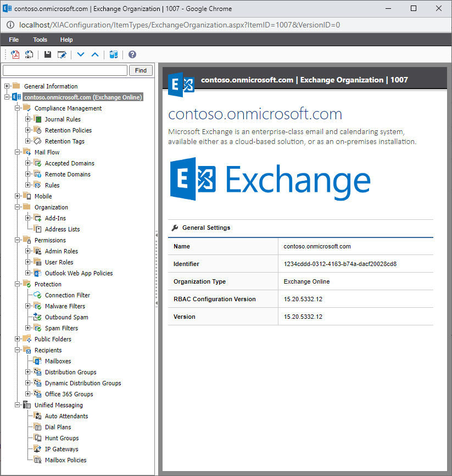Collapse the contoso.onmicrosoft.com root node

pos(7,97)
